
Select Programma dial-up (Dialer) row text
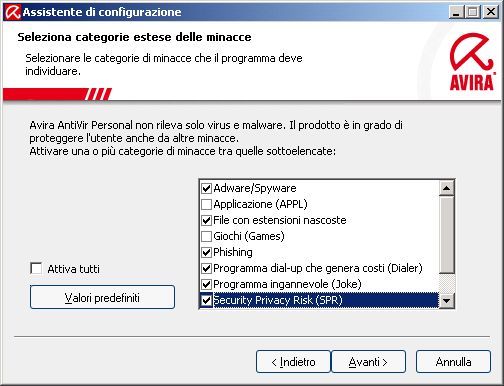(x=318, y=268)
